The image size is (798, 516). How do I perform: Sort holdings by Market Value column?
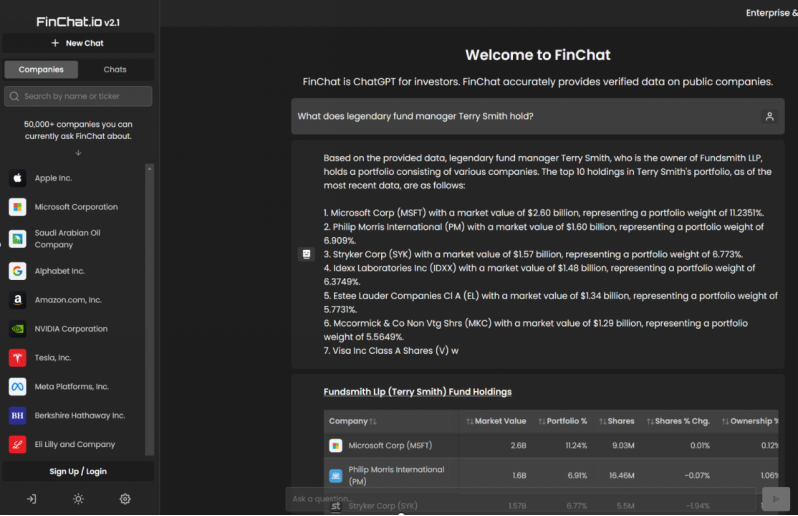pyautogui.click(x=496, y=421)
